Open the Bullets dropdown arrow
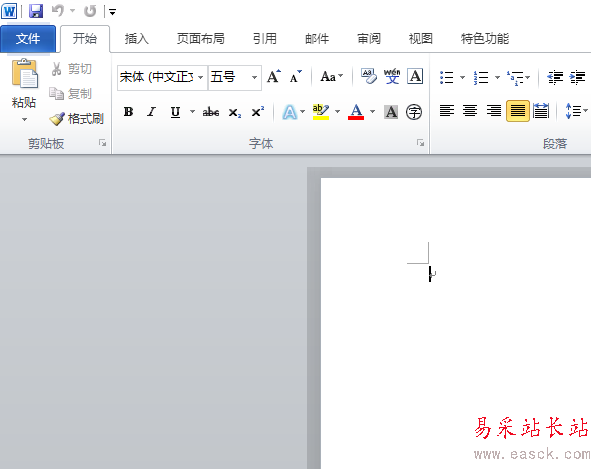591x469 pixels. tap(462, 78)
